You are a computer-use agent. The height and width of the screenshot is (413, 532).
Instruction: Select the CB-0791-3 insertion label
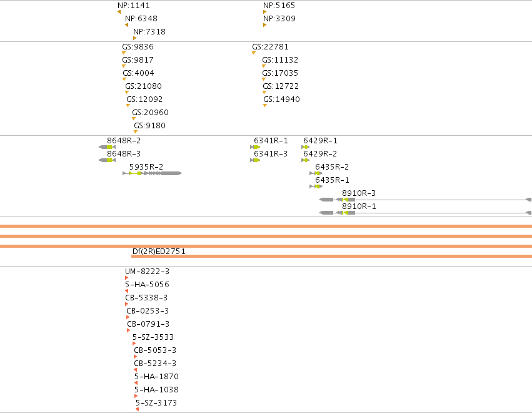point(148,324)
